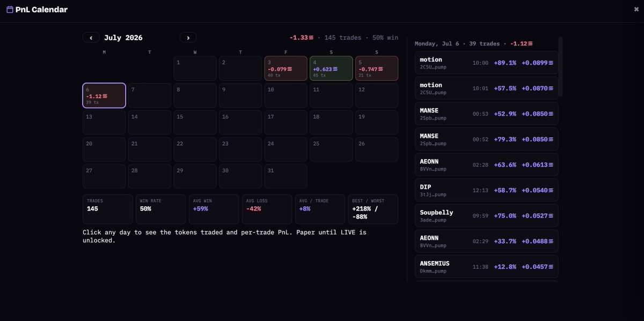Viewport: 644px width, 321px height.
Task: Click the AVG WIN +59% card
Action: 214,209
